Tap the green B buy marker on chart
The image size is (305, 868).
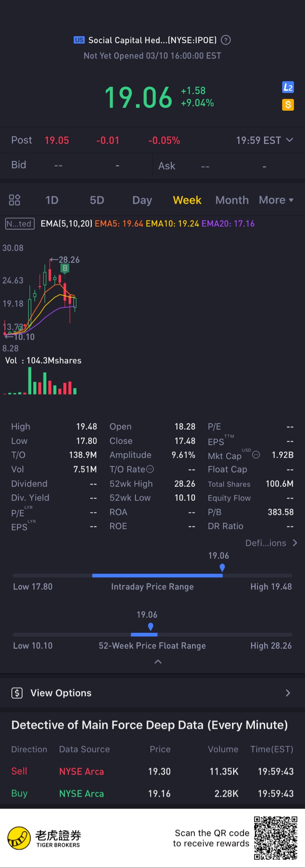pos(65,268)
